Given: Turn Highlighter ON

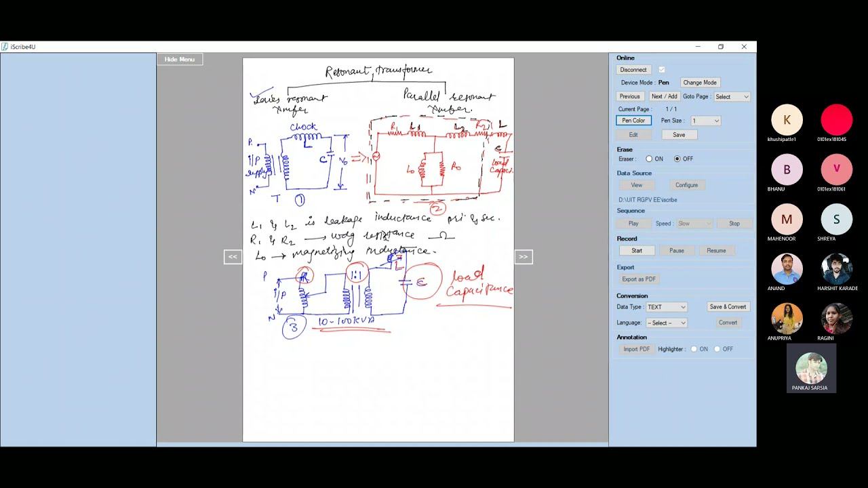Looking at the screenshot, I should (694, 349).
